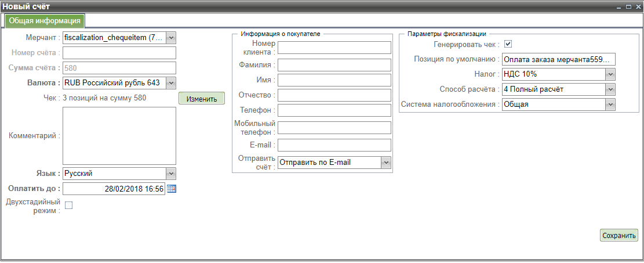Enable the Двухстадийный режим checkbox

[68, 205]
